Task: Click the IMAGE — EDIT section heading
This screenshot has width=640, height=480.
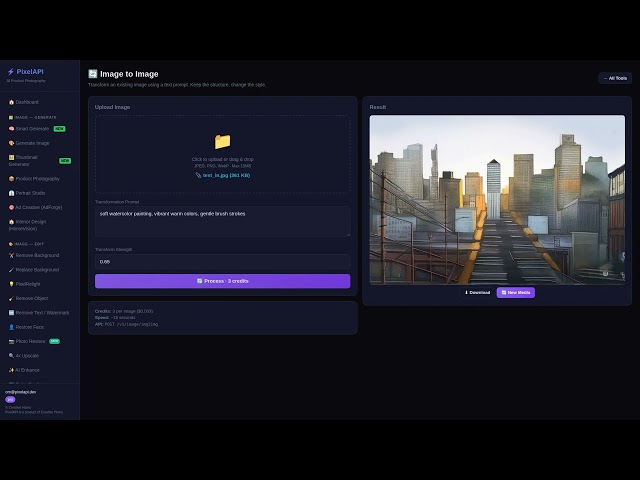Action: [x=29, y=244]
